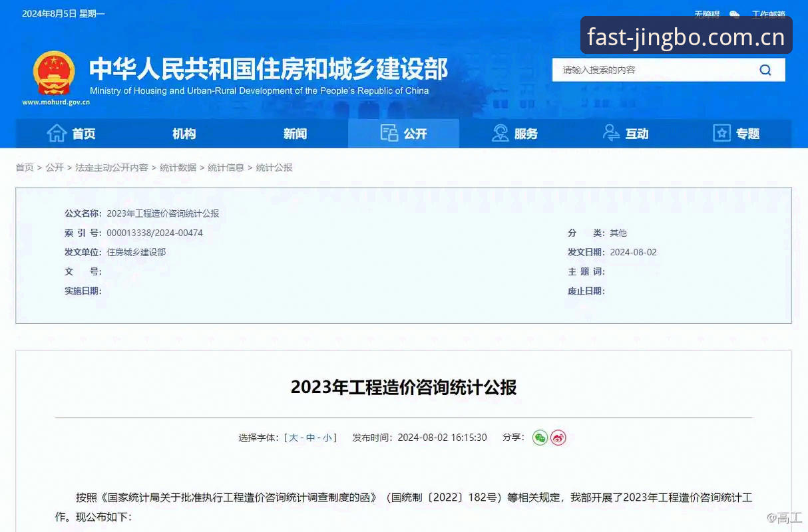The image size is (808, 532).
Task: Click the date 2024年8月5日 星期一
Action: (x=63, y=14)
